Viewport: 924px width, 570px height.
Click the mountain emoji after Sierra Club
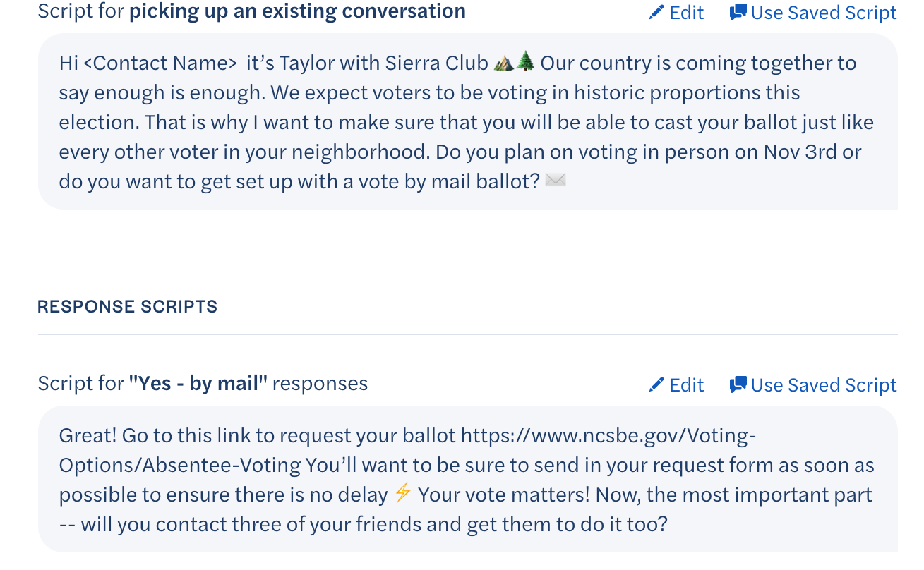coord(503,63)
